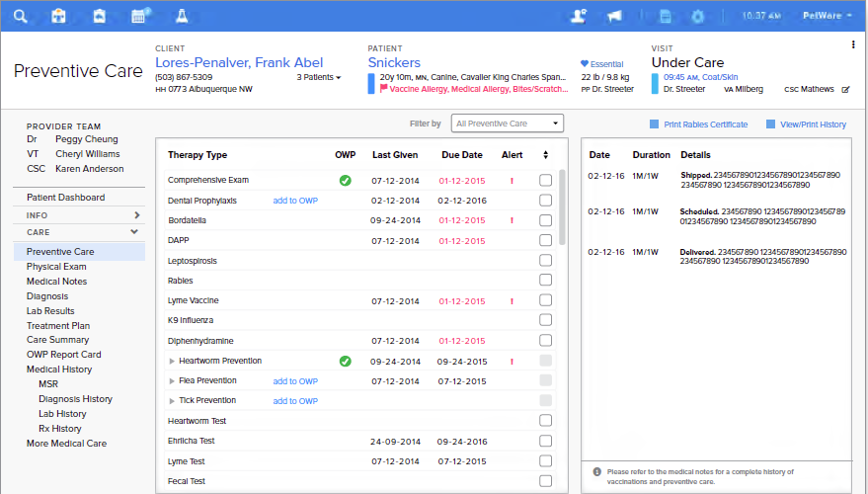
Task: Click green OWP checkmark for Heartworm Prevention
Action: pyautogui.click(x=346, y=361)
